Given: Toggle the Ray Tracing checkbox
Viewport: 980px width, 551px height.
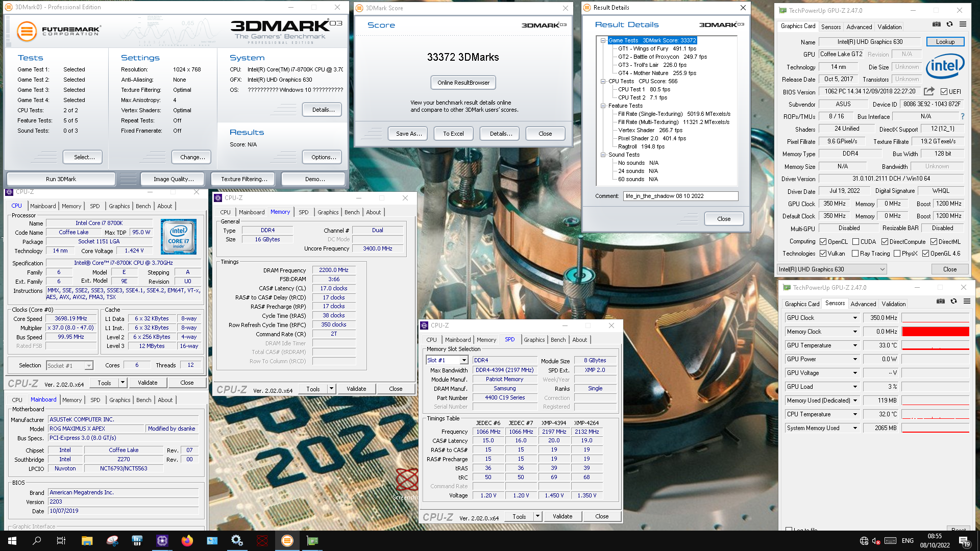Looking at the screenshot, I should 855,254.
